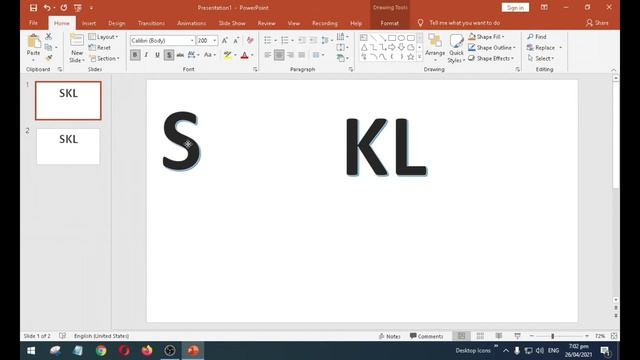
Task: Undo the last action
Action: click(x=47, y=8)
